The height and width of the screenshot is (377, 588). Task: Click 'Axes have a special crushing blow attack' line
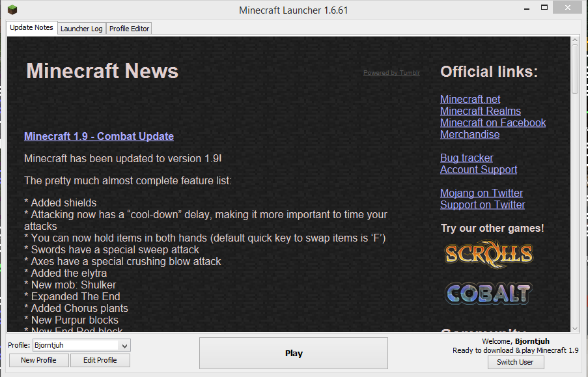pos(122,262)
